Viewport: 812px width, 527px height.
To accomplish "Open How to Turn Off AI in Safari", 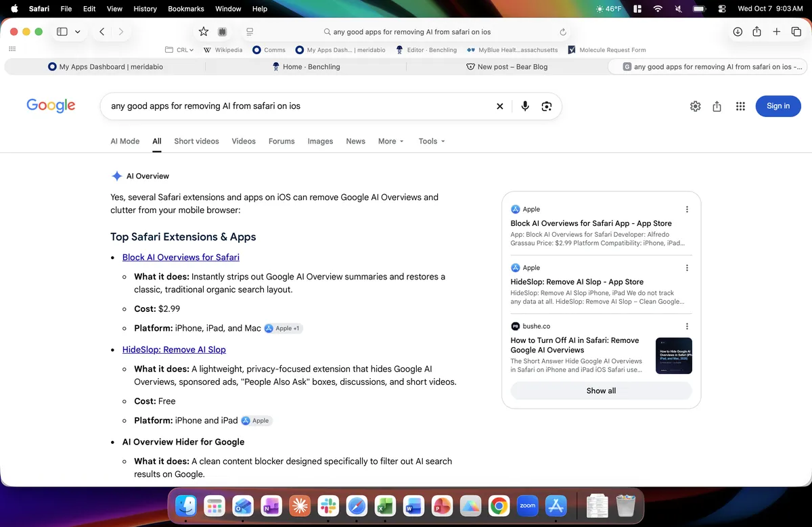I will click(x=575, y=345).
